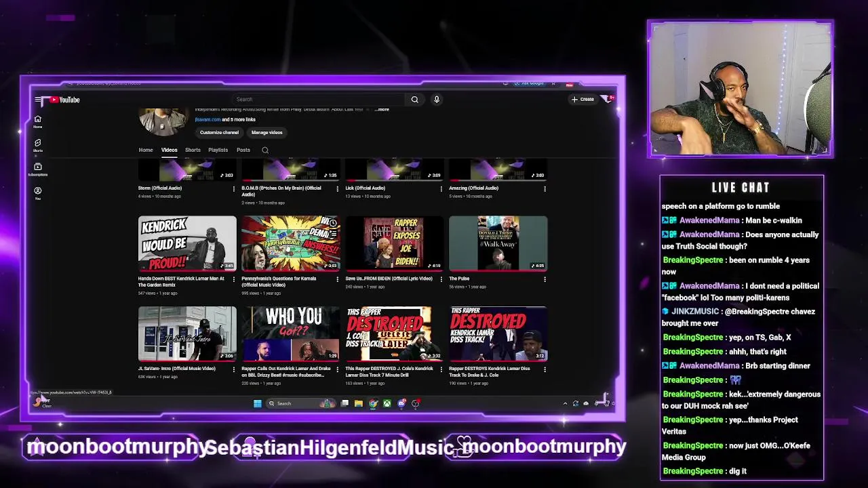The width and height of the screenshot is (868, 488).
Task: Open options for Rapper Calls Out Kendrick video
Action: click(x=338, y=369)
